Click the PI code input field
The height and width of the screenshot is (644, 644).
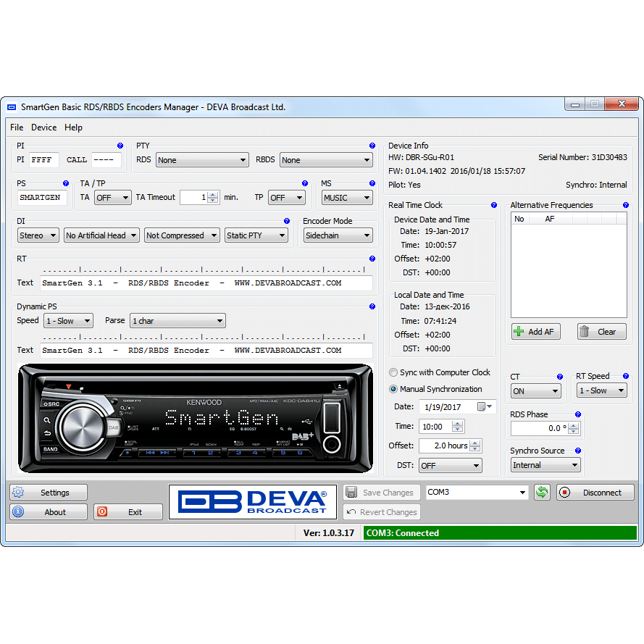pos(44,160)
